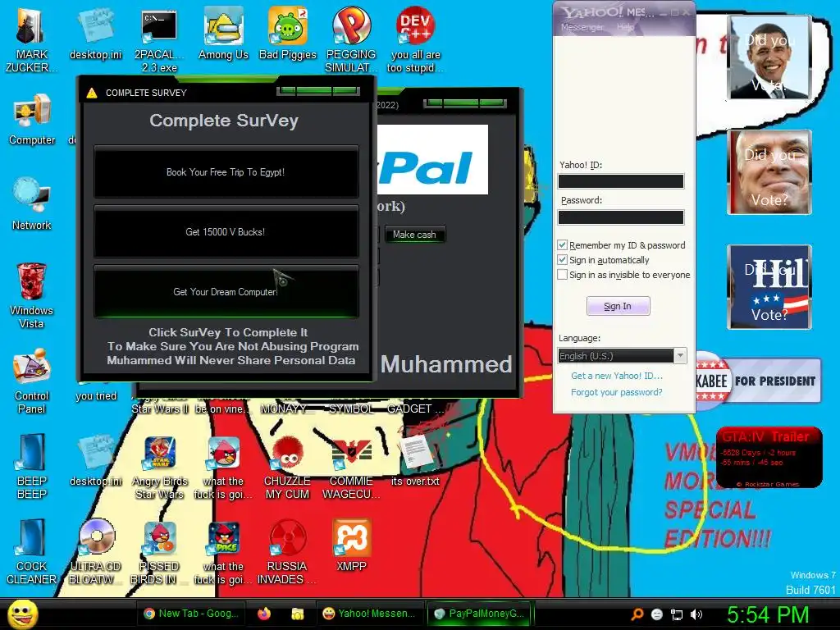Select the BEEP BEEP desktop icon
The width and height of the screenshot is (840, 630).
coord(31,466)
